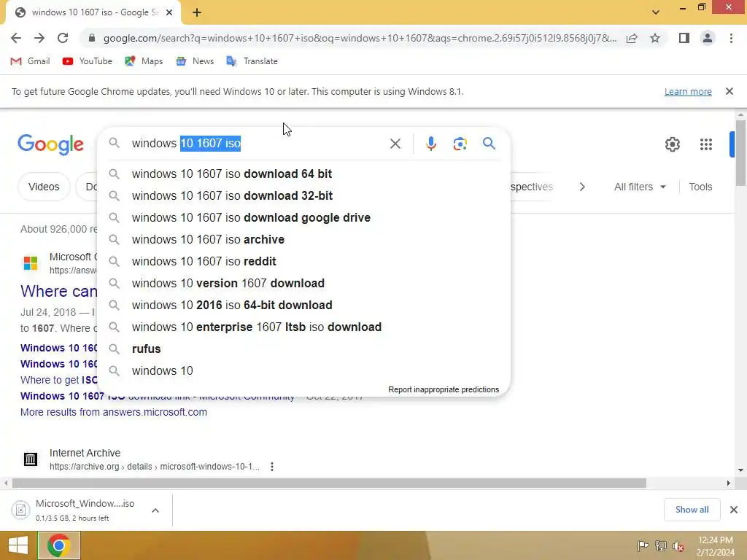The image size is (747, 560).
Task: Expand download item options chevron
Action: (155, 510)
